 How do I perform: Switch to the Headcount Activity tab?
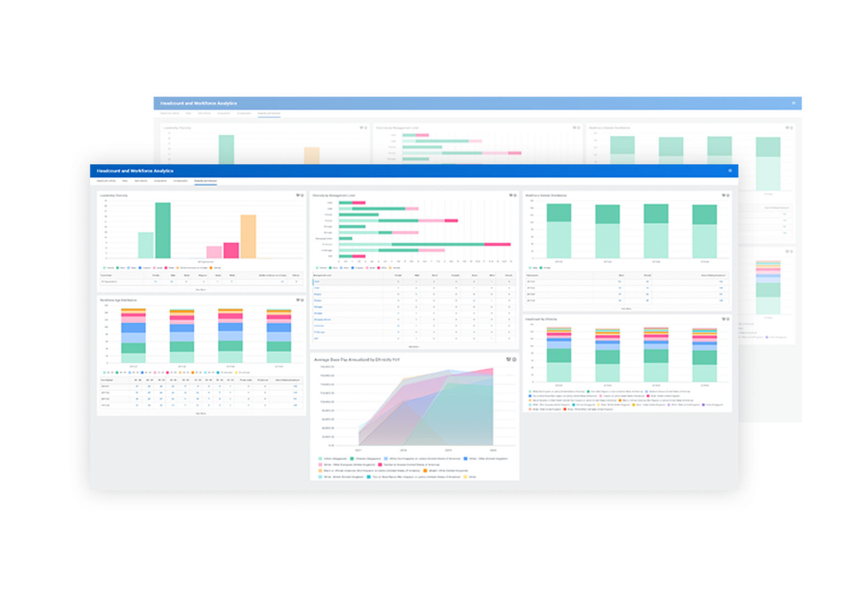click(x=107, y=181)
